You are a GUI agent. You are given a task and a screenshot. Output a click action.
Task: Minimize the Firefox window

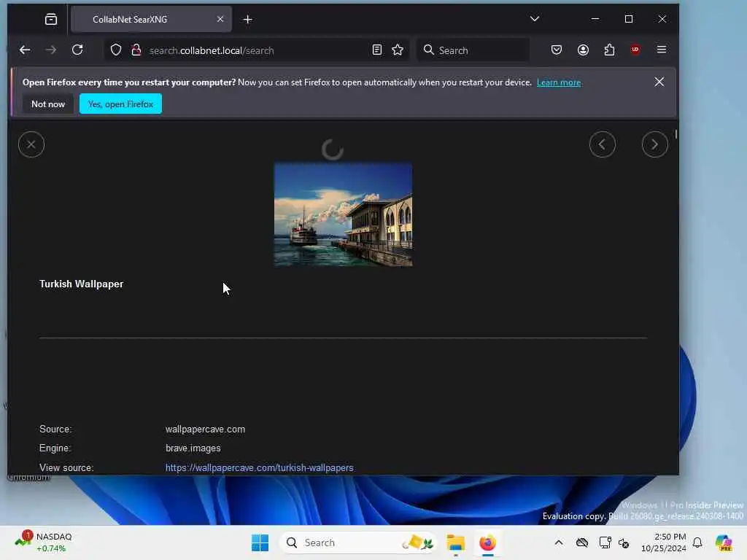(x=595, y=18)
